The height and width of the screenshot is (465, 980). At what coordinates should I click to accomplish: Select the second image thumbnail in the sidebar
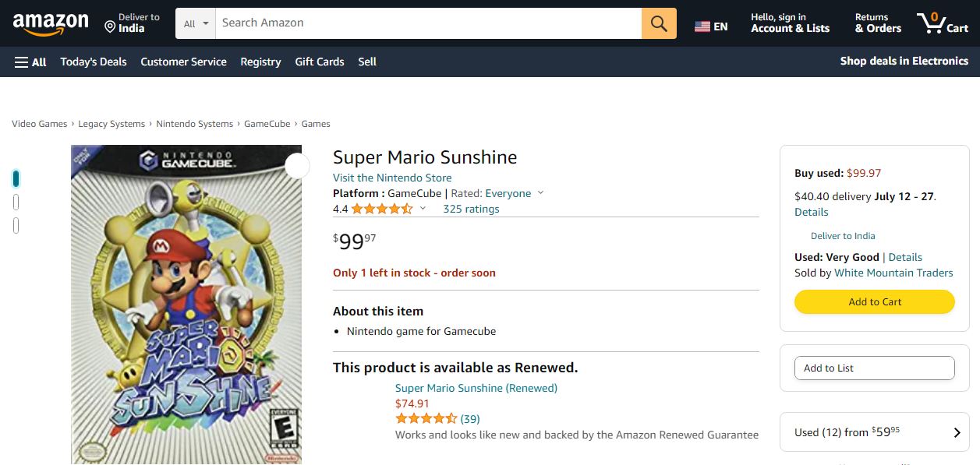click(x=16, y=202)
